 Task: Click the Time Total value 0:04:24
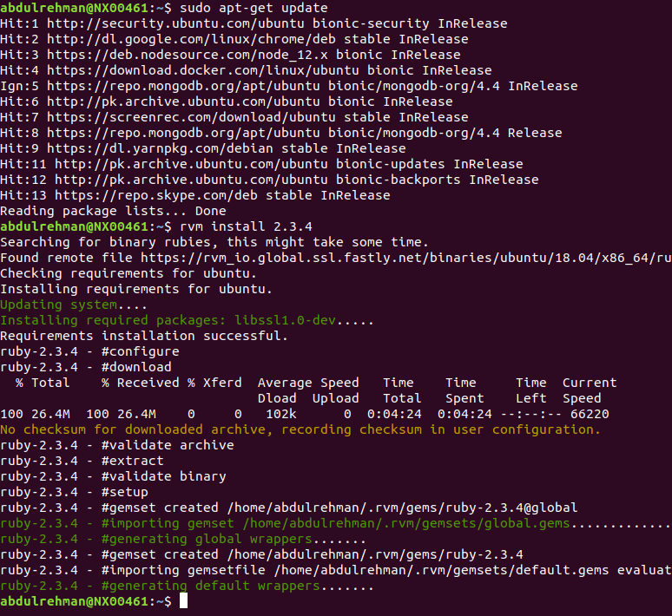pos(394,414)
